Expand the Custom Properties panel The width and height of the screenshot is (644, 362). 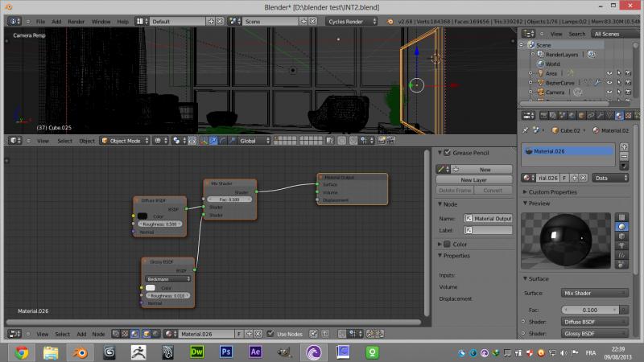(551, 192)
